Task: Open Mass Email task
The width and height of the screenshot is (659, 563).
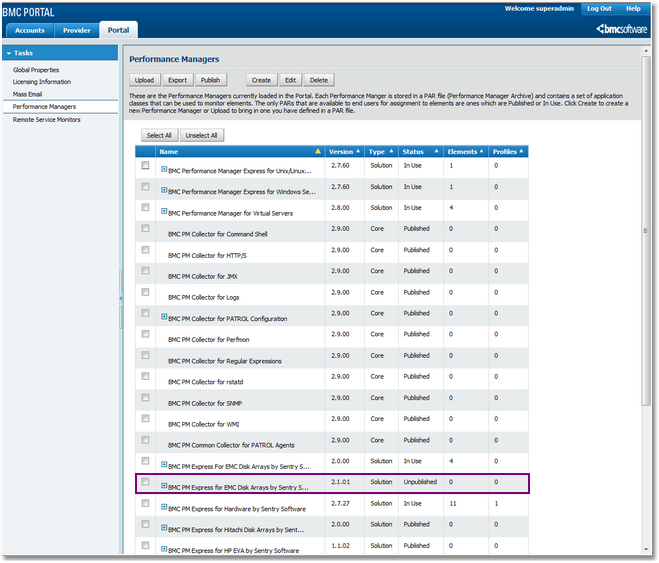Action: pyautogui.click(x=27, y=94)
